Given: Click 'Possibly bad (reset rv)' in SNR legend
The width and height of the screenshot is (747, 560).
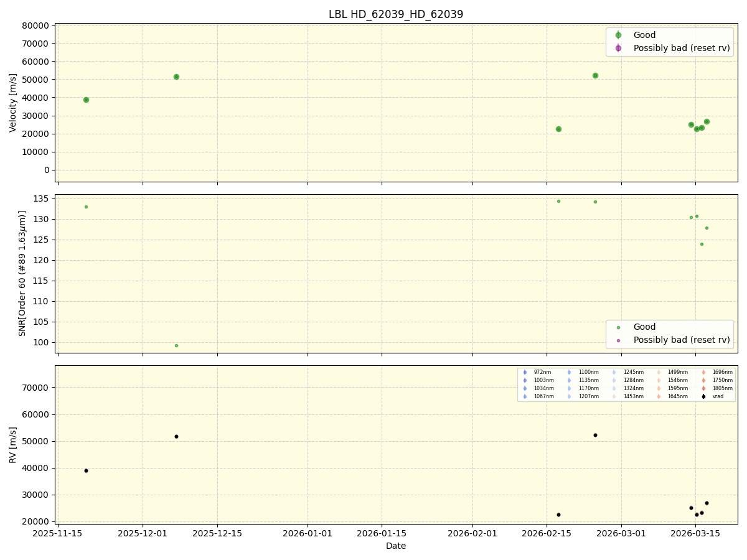Looking at the screenshot, I should click(682, 340).
